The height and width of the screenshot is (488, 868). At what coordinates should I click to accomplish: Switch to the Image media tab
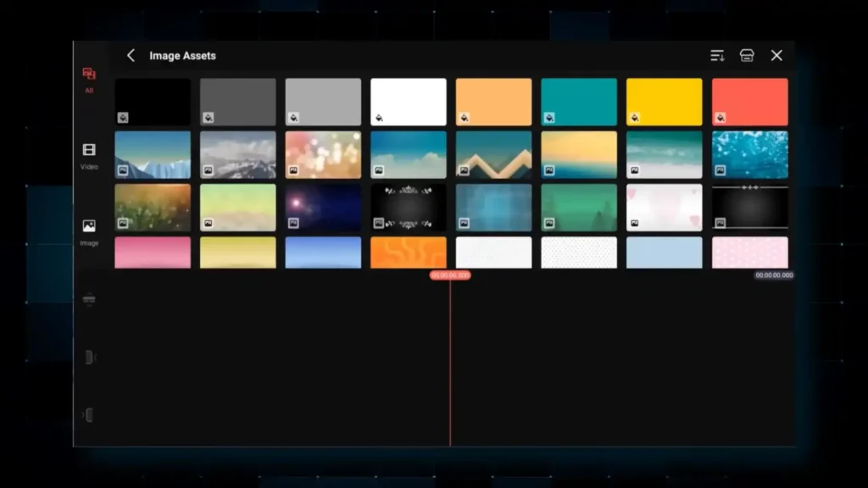point(89,232)
